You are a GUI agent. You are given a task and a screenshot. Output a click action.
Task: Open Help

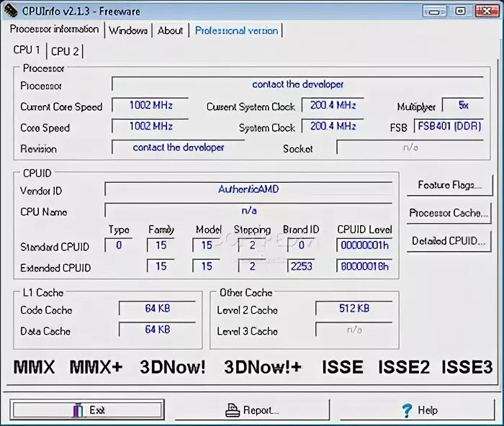pyautogui.click(x=417, y=410)
